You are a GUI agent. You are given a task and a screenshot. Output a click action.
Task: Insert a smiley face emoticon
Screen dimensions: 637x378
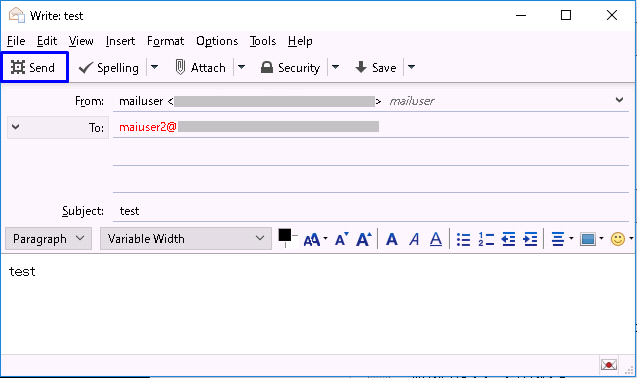pos(618,239)
